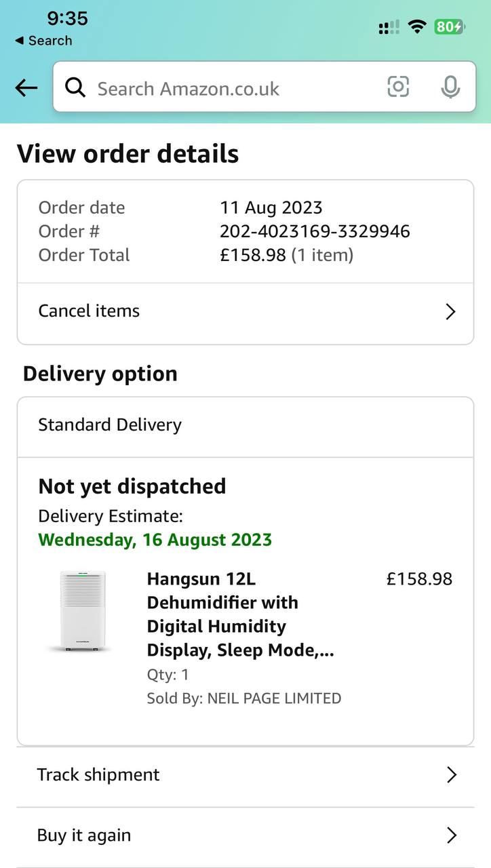
Task: Tap Sold By NEIL PAGE LIMITED text
Action: pyautogui.click(x=244, y=698)
